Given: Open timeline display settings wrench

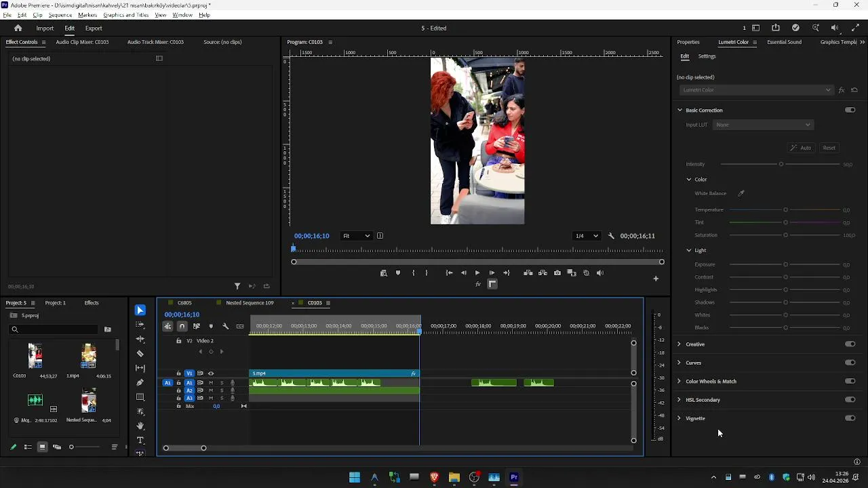Looking at the screenshot, I should coord(226,326).
